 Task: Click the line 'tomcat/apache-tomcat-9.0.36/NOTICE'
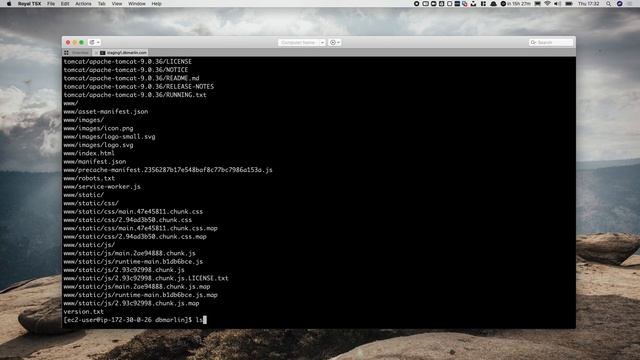[x=126, y=70]
